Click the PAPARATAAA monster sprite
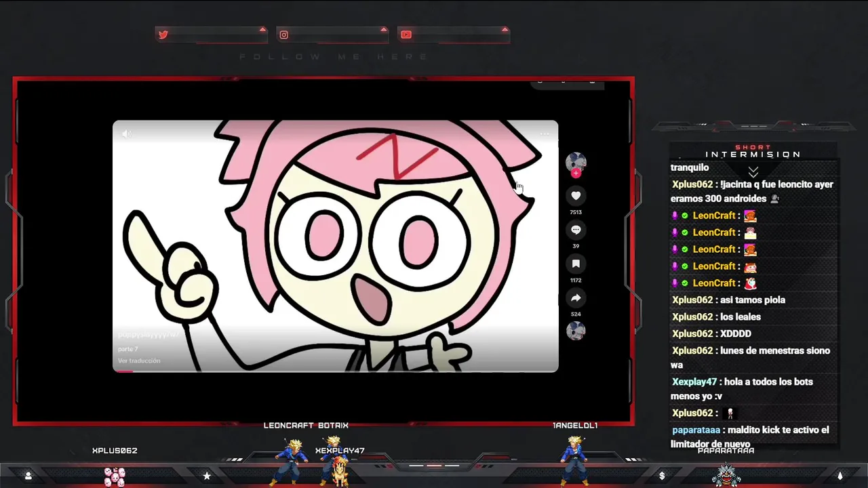 click(726, 474)
